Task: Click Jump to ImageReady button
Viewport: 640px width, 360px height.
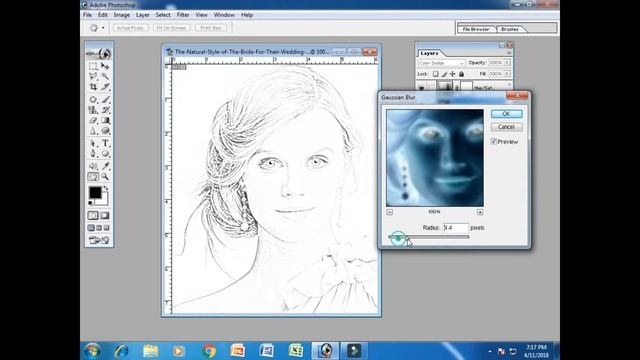Action: coord(99,240)
